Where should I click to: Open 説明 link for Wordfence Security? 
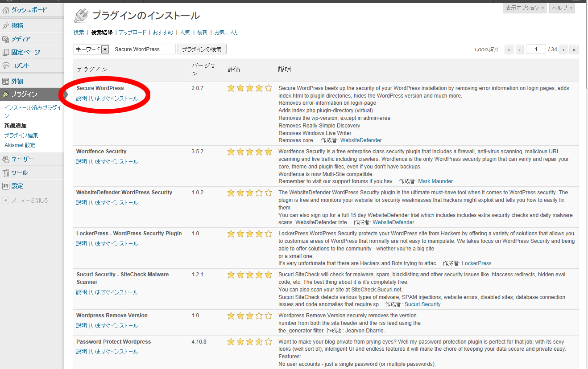(x=82, y=162)
